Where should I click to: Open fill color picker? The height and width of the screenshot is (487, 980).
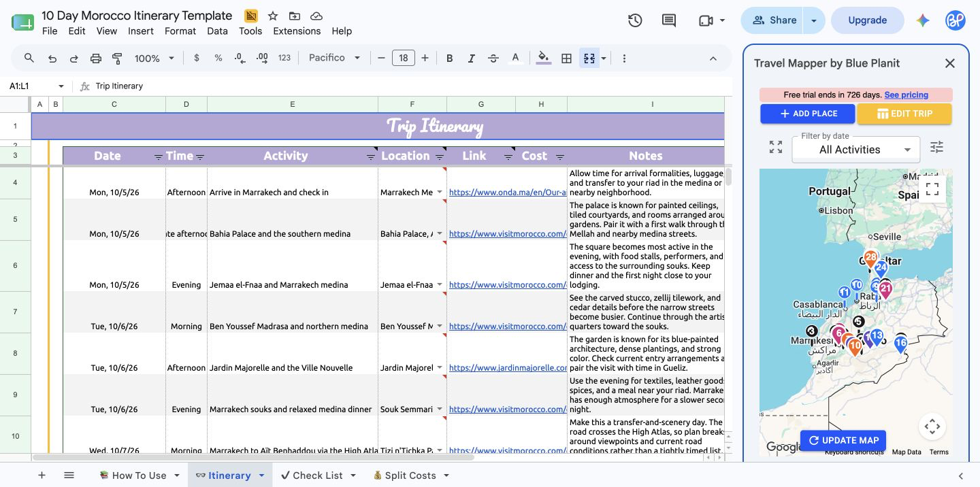(543, 58)
